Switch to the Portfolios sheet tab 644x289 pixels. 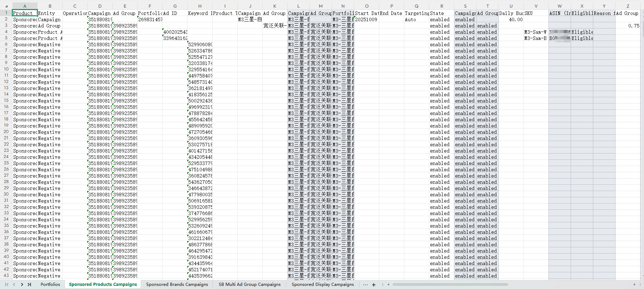(x=50, y=284)
